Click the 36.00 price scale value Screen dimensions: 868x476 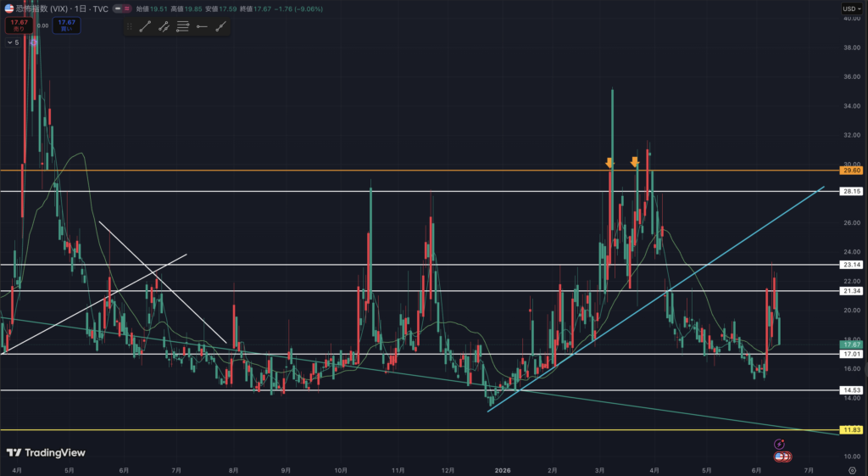851,76
